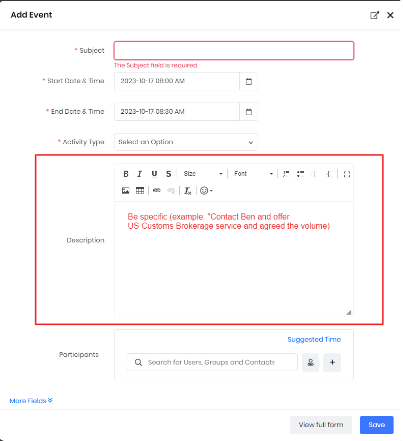Click the Save button
The height and width of the screenshot is (441, 403).
pos(377,425)
